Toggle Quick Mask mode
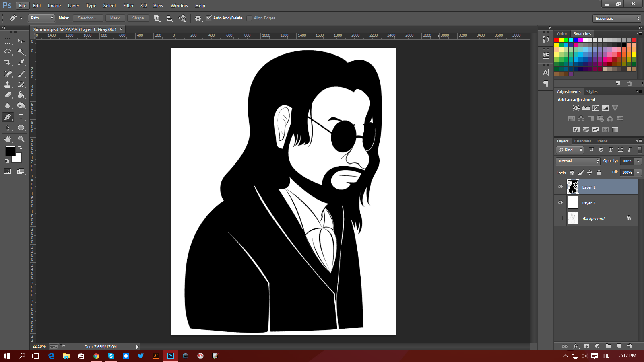This screenshot has height=362, width=644. pos(8,171)
